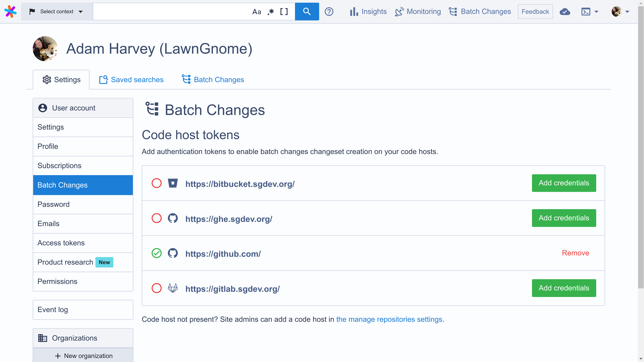Click the cloud status check icon
Viewport: 644px width, 362px height.
pyautogui.click(x=565, y=12)
